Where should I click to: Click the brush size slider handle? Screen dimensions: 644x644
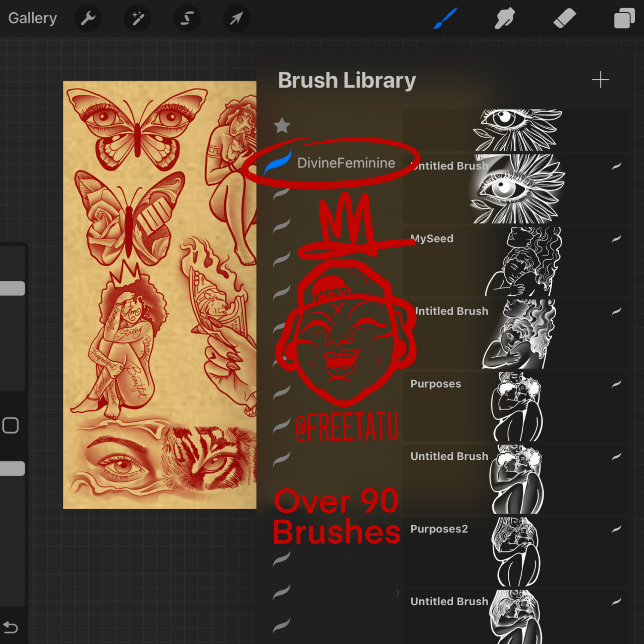coord(12,288)
